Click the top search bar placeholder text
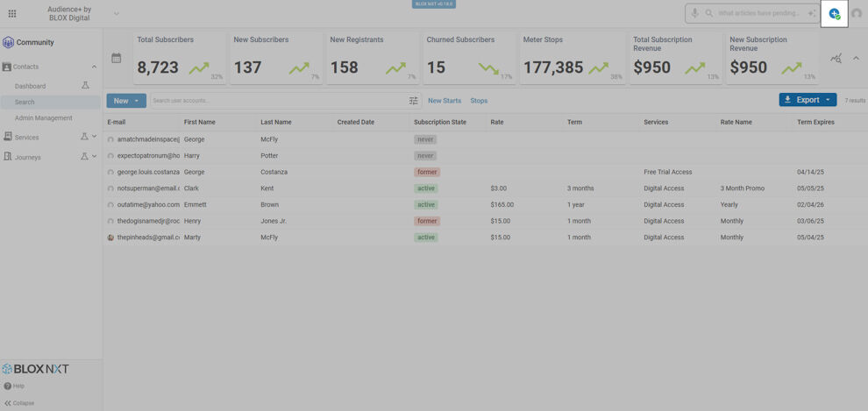Image resolution: width=868 pixels, height=411 pixels. tap(759, 13)
